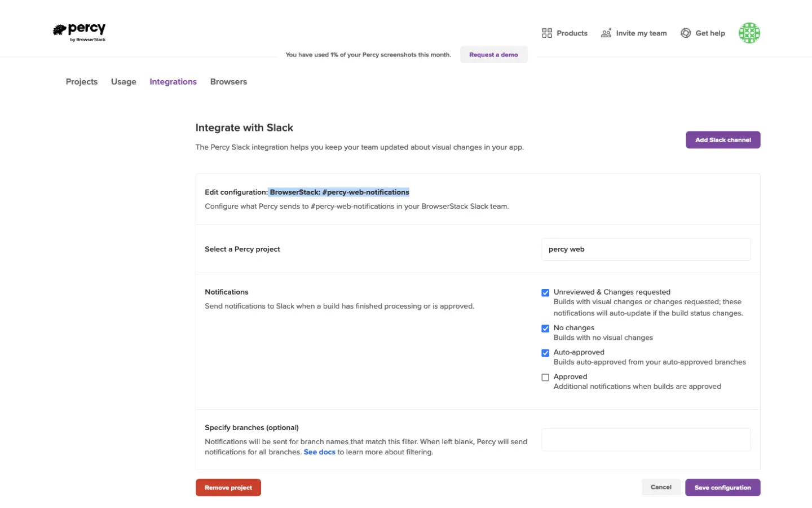Disable the Auto-approved checkbox
Screen dimensions: 812x508
[x=545, y=353]
